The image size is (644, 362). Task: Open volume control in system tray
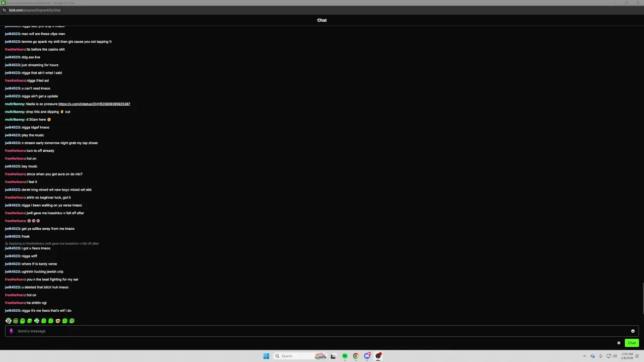coord(615,356)
